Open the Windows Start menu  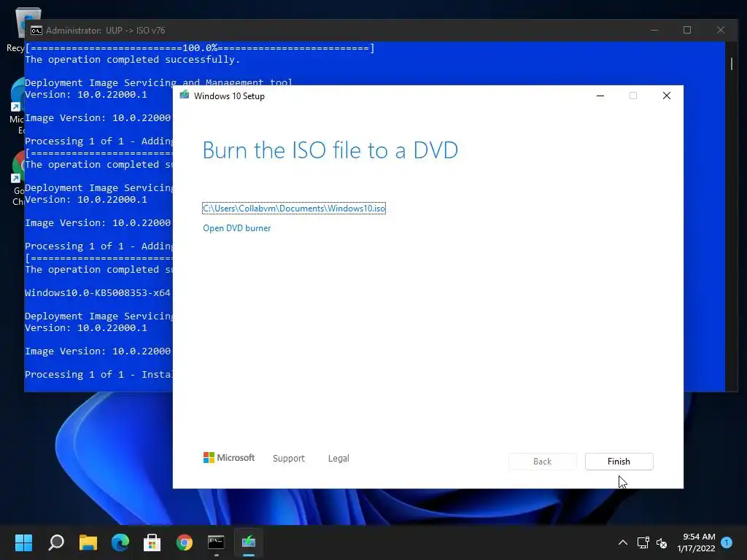pyautogui.click(x=23, y=542)
